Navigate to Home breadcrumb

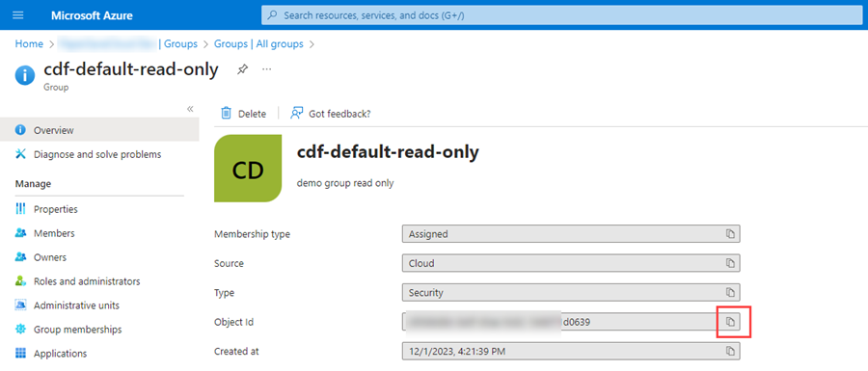(x=29, y=43)
